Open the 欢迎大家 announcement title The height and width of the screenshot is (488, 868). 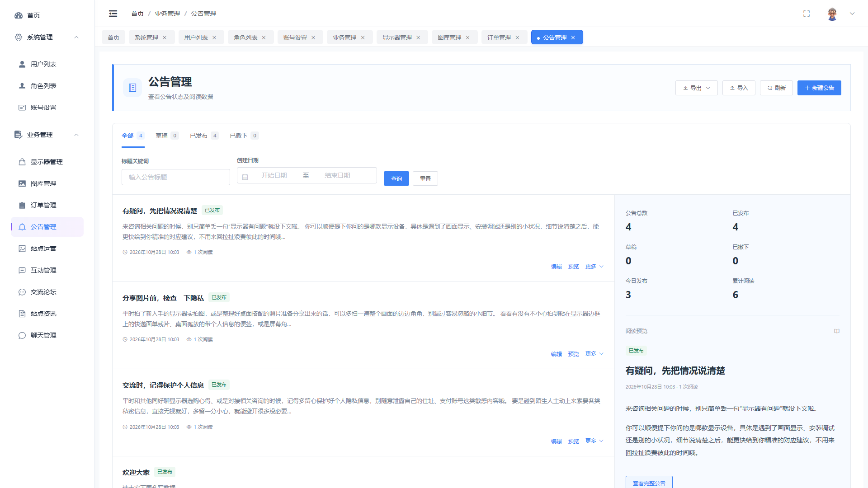136,472
